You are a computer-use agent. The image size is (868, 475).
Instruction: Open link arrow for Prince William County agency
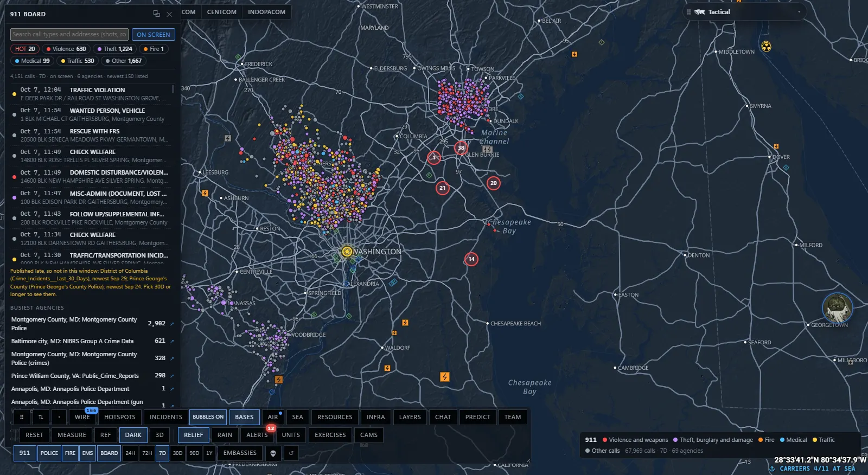coord(172,376)
